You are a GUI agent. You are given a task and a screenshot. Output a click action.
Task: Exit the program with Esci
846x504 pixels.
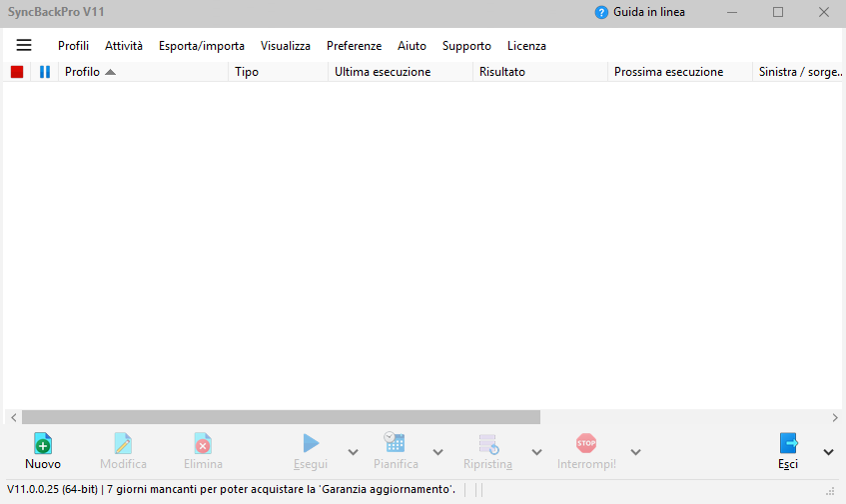tap(788, 452)
